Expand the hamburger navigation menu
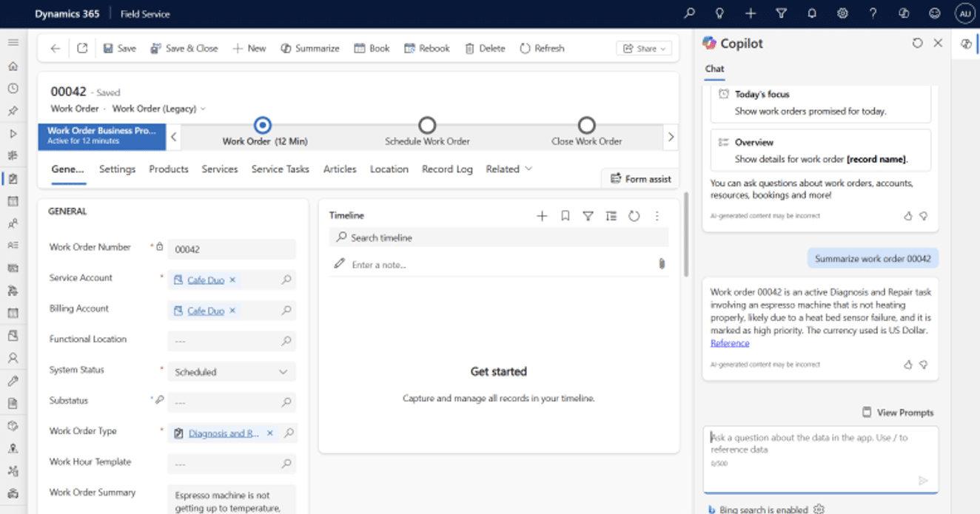Image resolution: width=980 pixels, height=514 pixels. (13, 43)
